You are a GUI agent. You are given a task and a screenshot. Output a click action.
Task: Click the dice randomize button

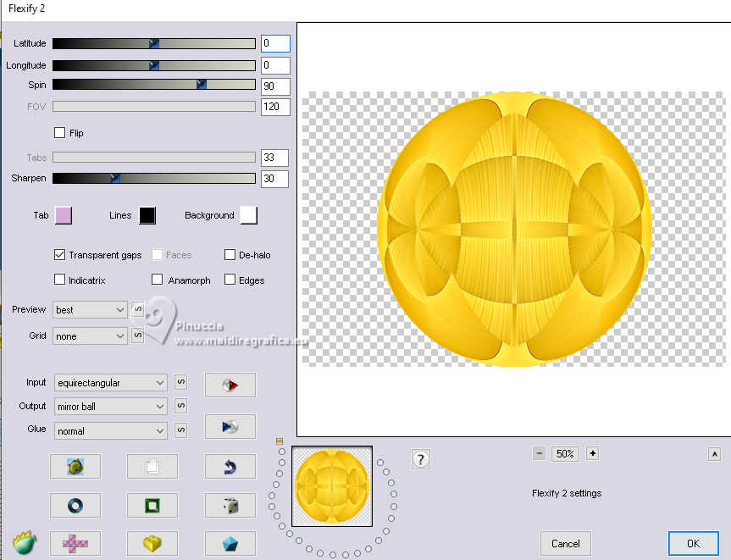click(230, 506)
